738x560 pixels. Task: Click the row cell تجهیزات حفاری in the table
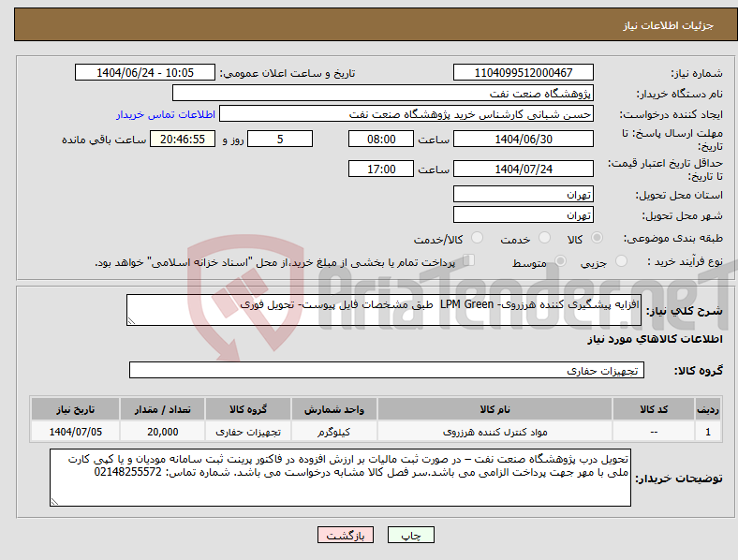pyautogui.click(x=248, y=432)
